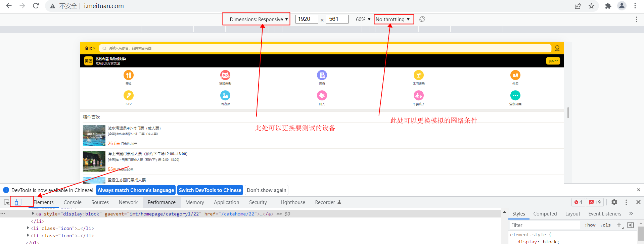Image resolution: width=644 pixels, height=244 pixels.
Task: Click Don't show again button
Action: pos(267,190)
